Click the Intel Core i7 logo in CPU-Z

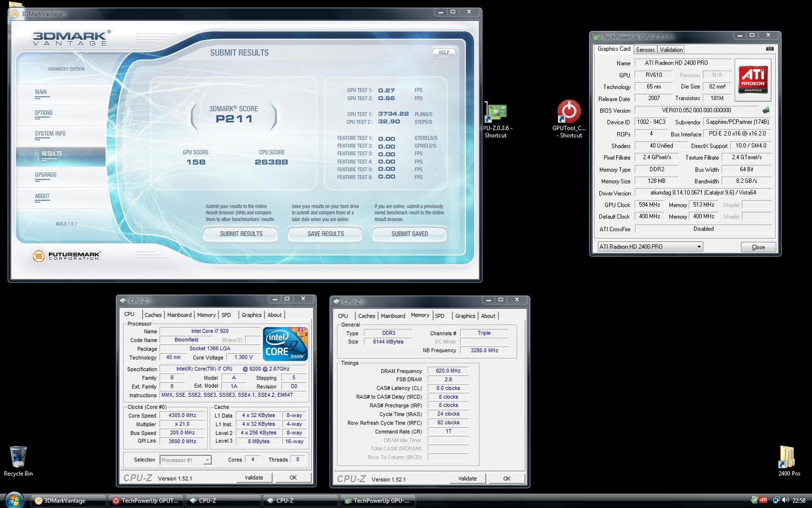[x=285, y=344]
